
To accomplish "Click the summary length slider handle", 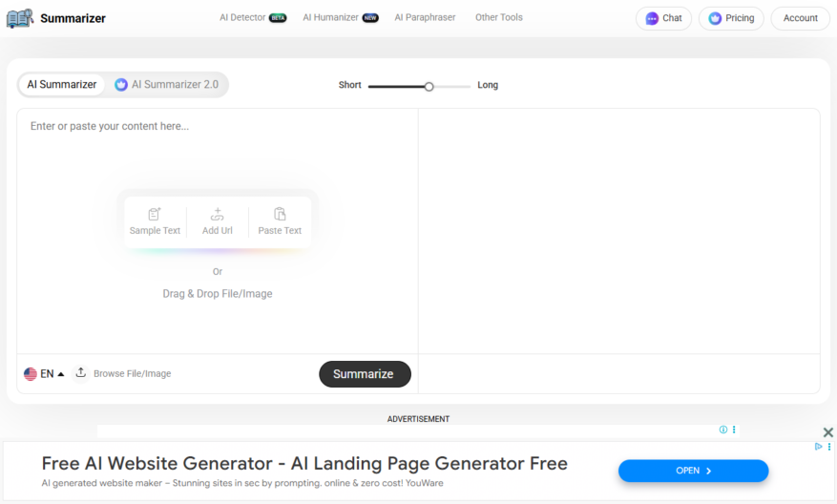I will 429,87.
